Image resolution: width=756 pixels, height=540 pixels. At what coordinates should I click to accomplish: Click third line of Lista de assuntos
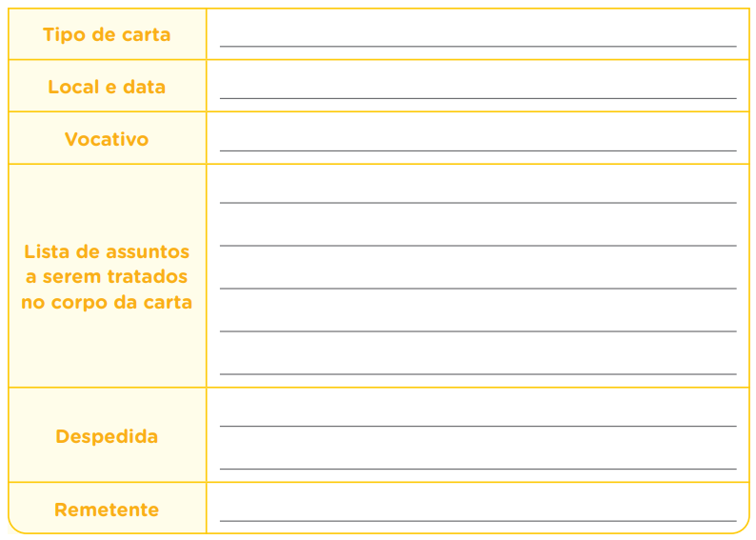(x=478, y=289)
